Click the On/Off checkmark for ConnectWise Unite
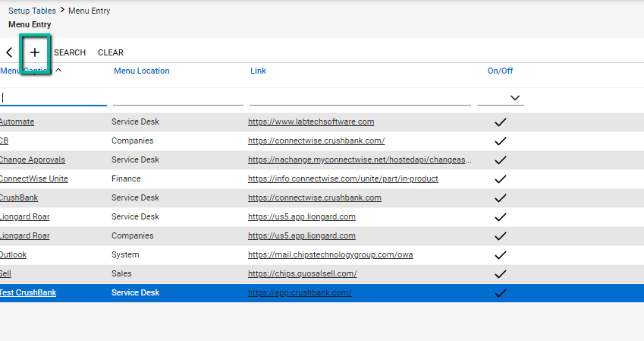 [x=500, y=179]
